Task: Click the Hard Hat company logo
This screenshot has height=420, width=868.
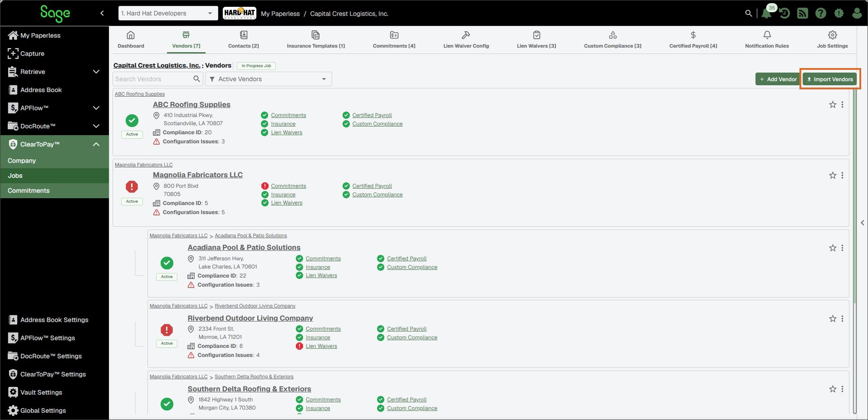Action: coord(240,13)
